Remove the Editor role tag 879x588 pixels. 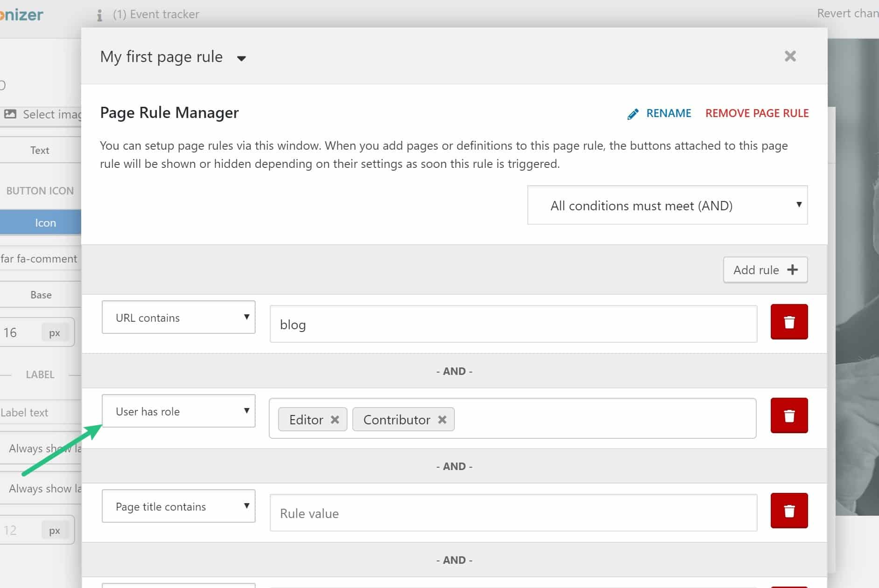click(335, 420)
